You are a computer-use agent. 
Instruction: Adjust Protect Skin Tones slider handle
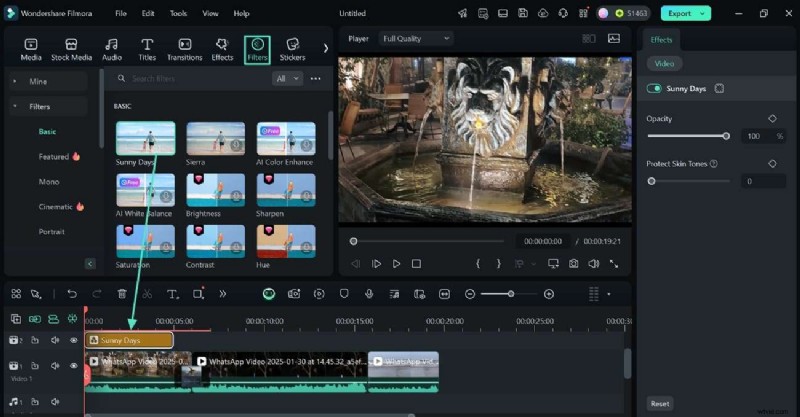(652, 181)
